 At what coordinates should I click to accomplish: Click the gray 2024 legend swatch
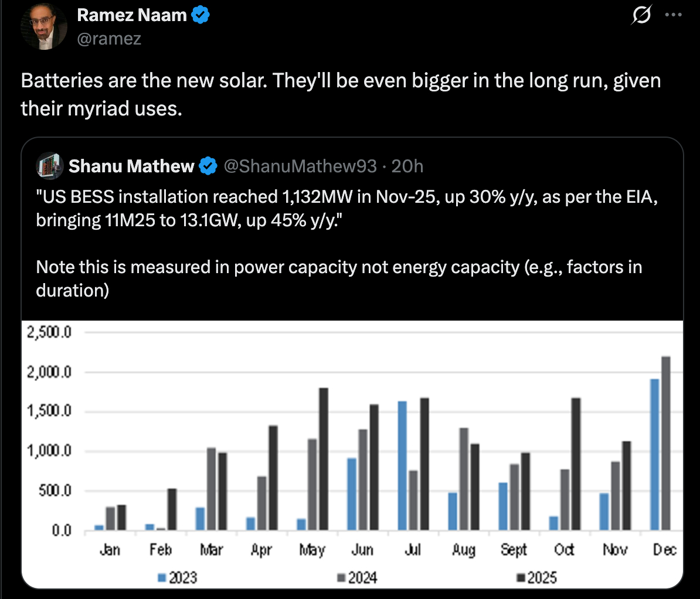(x=341, y=578)
